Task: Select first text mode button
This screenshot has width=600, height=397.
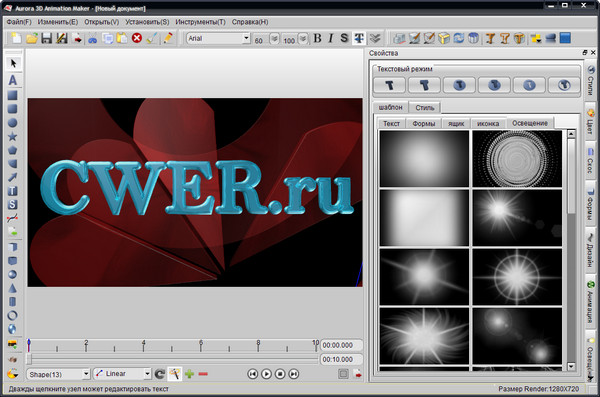Action: pyautogui.click(x=389, y=85)
